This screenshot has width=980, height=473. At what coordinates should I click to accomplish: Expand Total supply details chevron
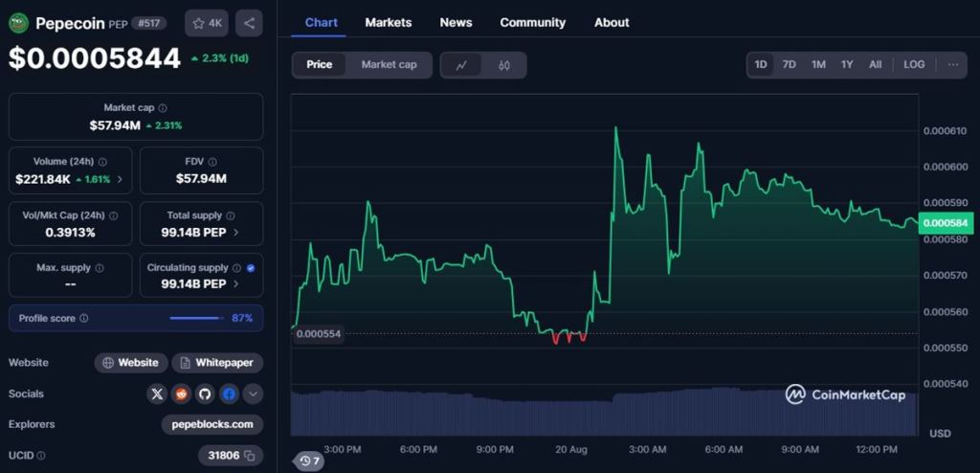[236, 232]
